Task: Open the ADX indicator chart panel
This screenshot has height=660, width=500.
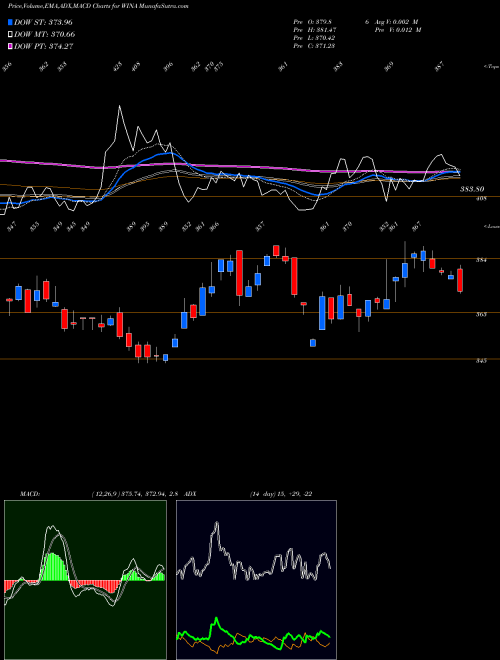Action: [x=256, y=580]
